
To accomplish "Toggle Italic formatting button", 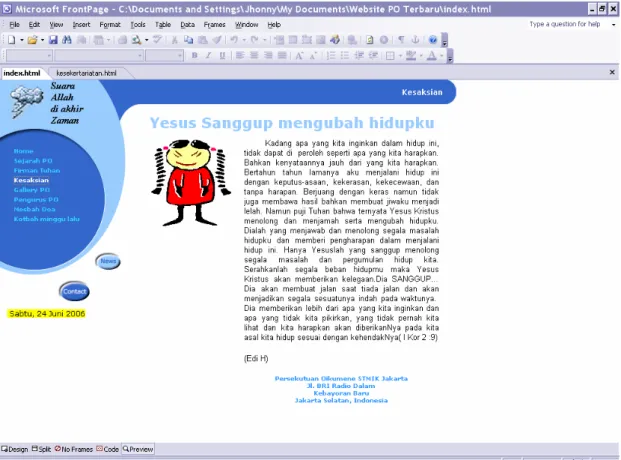I will [x=208, y=55].
